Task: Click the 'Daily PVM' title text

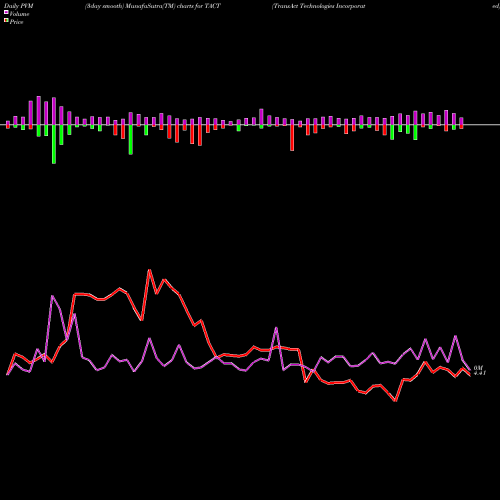Action: [19, 6]
